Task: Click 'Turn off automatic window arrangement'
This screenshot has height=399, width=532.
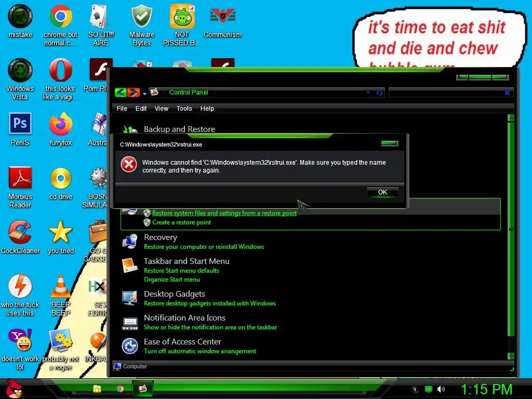Action: 200,351
